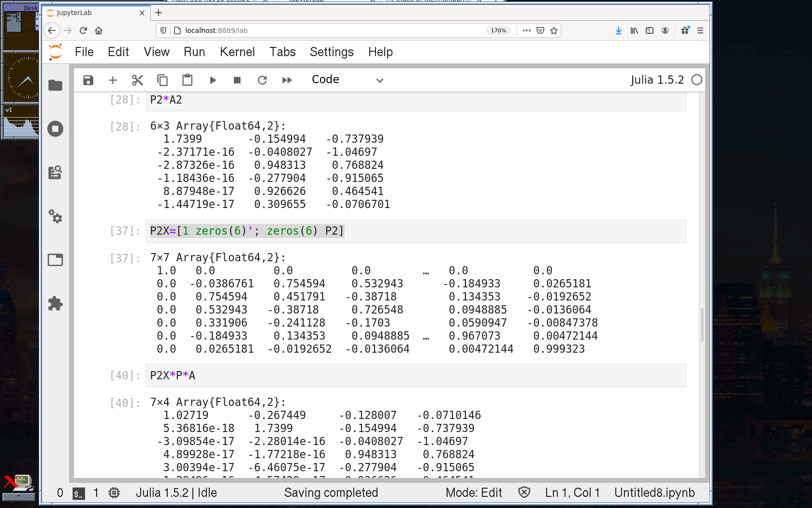Bookmark this page with the star icon
Image resolution: width=812 pixels, height=508 pixels.
[554, 30]
